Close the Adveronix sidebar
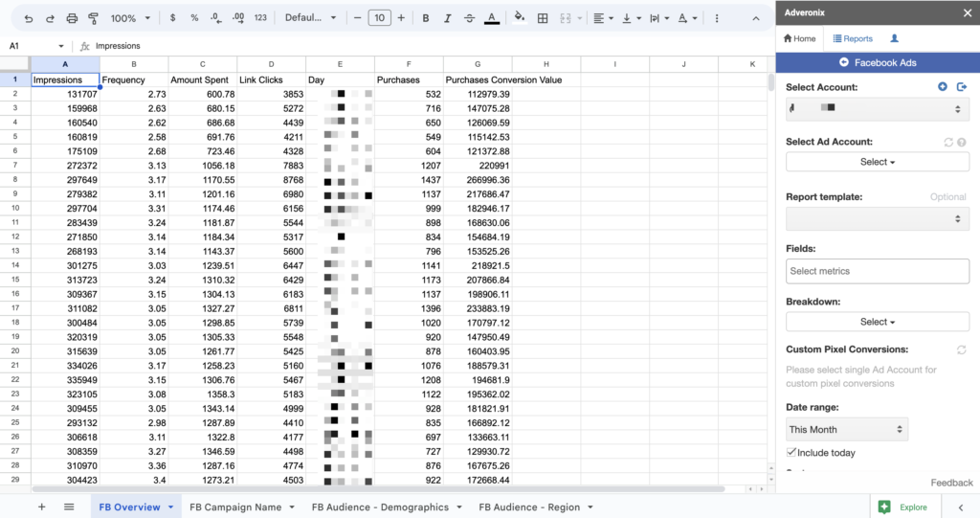The height and width of the screenshot is (518, 980). [x=968, y=12]
